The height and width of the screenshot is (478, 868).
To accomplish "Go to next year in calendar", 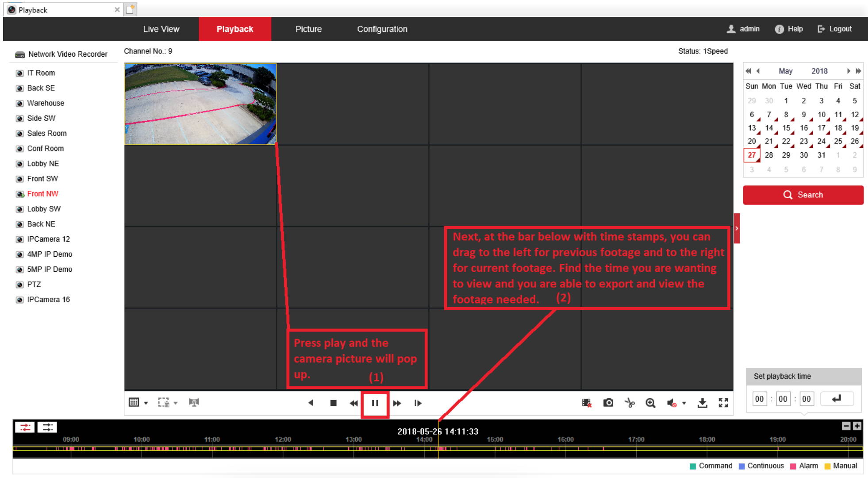I will 858,71.
